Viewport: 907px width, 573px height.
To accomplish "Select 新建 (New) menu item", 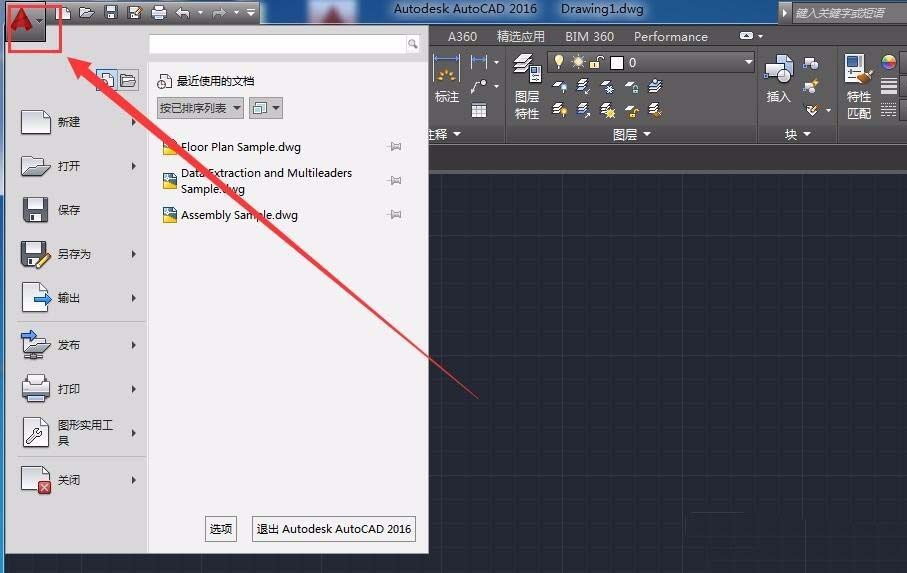I will [79, 122].
